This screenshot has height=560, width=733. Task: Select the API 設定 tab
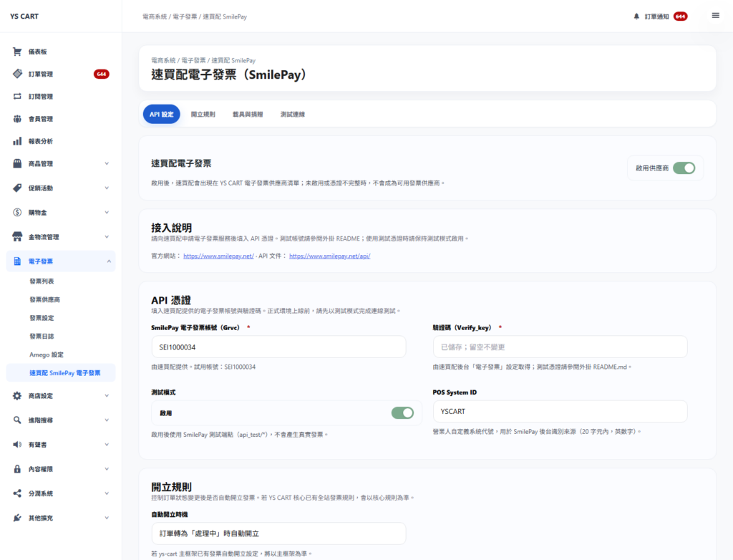161,114
